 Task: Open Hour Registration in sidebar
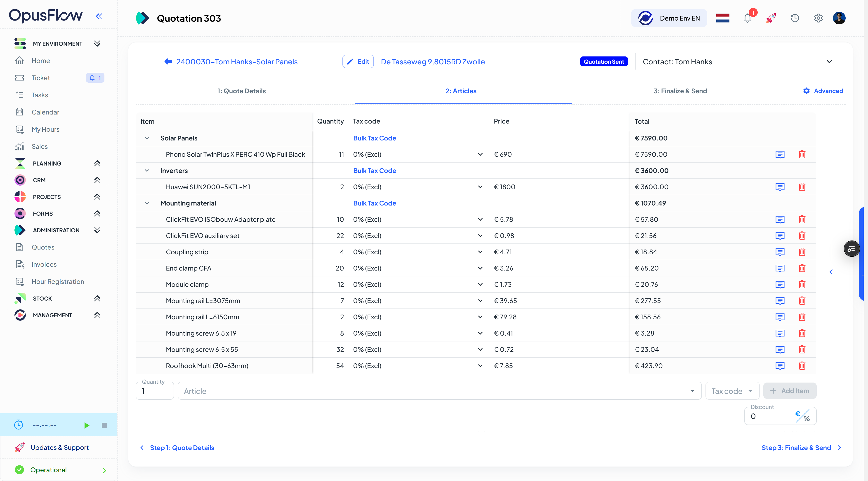point(58,282)
